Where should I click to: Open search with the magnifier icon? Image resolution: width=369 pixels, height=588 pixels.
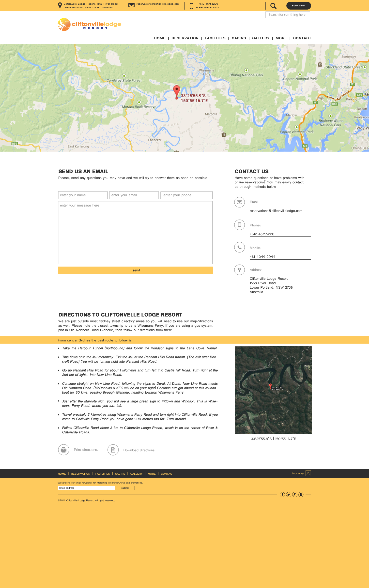point(273,6)
